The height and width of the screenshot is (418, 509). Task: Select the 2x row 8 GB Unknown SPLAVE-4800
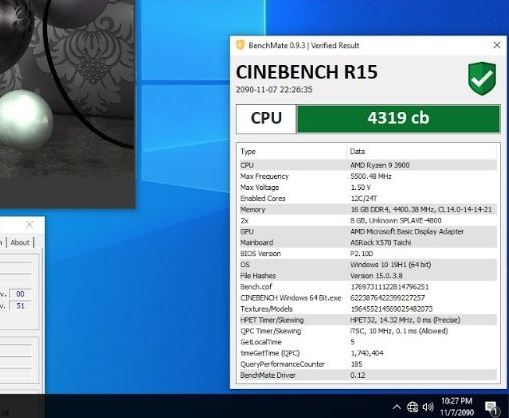pyautogui.click(x=368, y=220)
